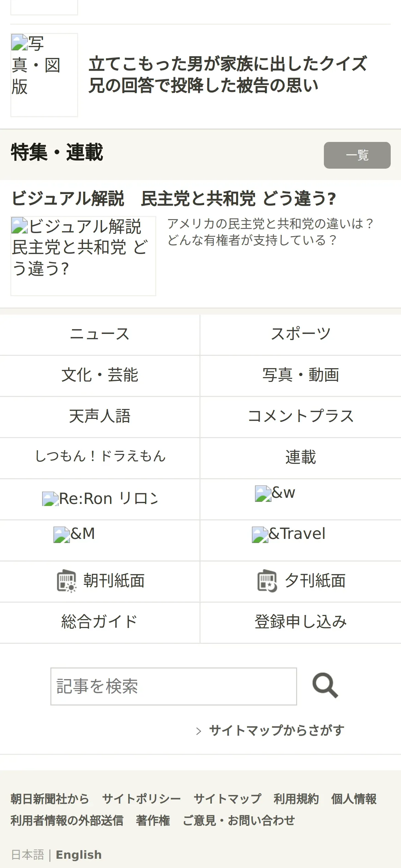Open the evening edition 夕刊紙面 icon
The height and width of the screenshot is (868, 401).
[267, 581]
